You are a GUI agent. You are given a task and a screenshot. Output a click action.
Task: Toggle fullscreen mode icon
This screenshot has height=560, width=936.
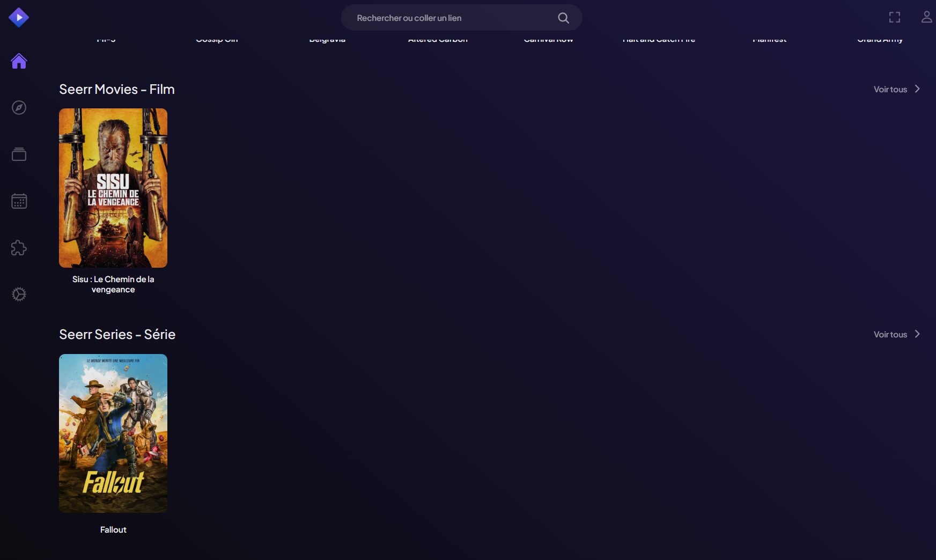894,18
